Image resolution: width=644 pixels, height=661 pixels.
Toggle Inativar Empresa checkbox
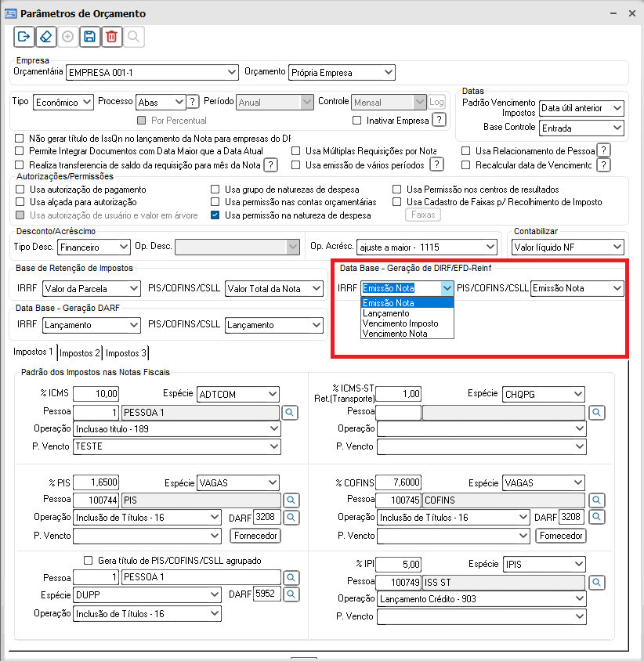(356, 121)
